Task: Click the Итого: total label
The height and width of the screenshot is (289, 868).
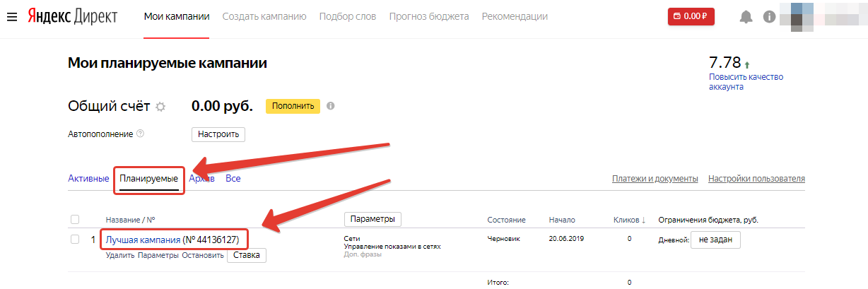Action: 498,283
